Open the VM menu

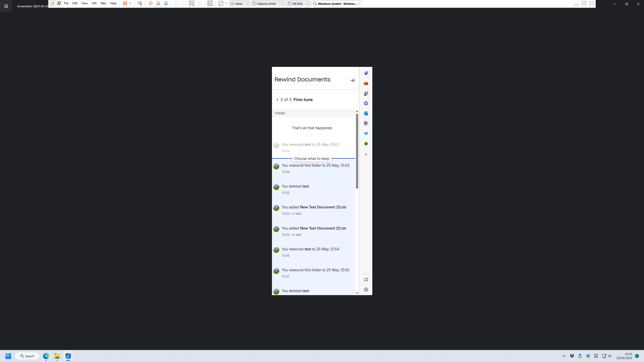[x=94, y=3]
